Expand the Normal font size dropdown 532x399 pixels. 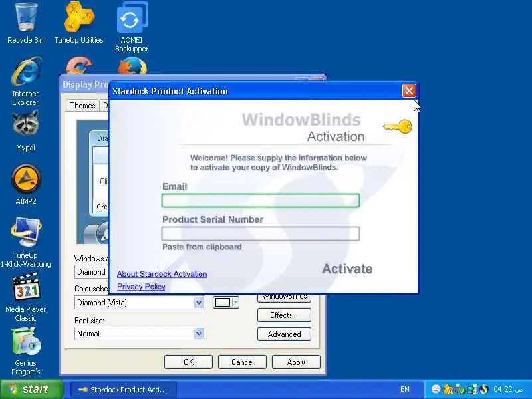pos(199,334)
